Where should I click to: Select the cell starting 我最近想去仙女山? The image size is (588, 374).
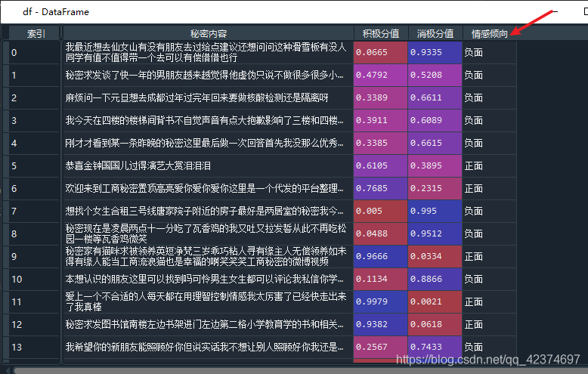coord(208,52)
